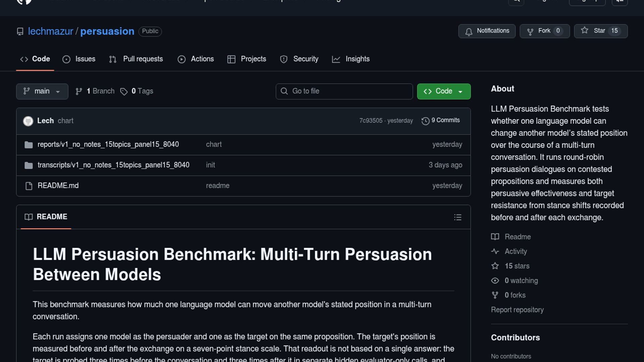This screenshot has height=362, width=644.
Task: Focus the Go to file search field
Action: point(344,92)
